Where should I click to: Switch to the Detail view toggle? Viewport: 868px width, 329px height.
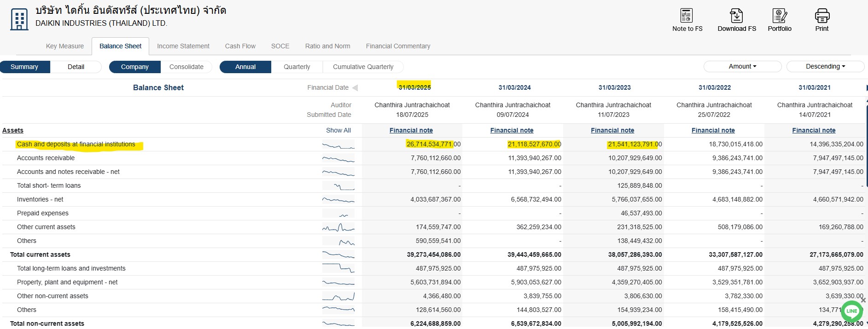[76, 67]
